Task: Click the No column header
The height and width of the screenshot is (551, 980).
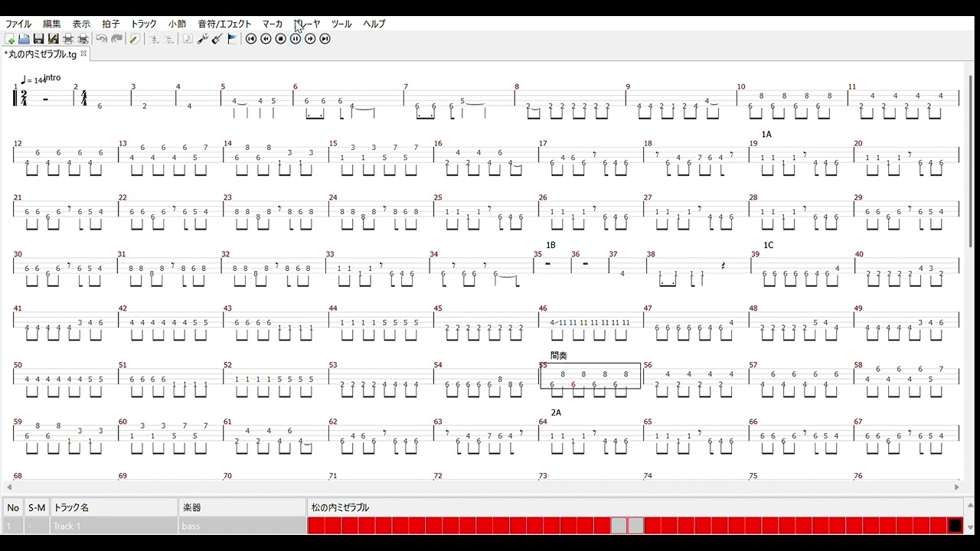Action: point(13,507)
